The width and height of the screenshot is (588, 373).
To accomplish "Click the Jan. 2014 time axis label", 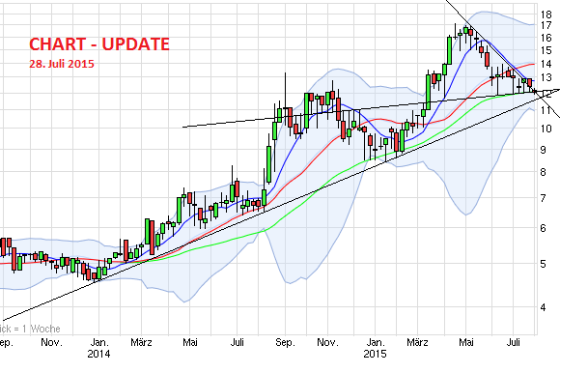I will 99,343.
